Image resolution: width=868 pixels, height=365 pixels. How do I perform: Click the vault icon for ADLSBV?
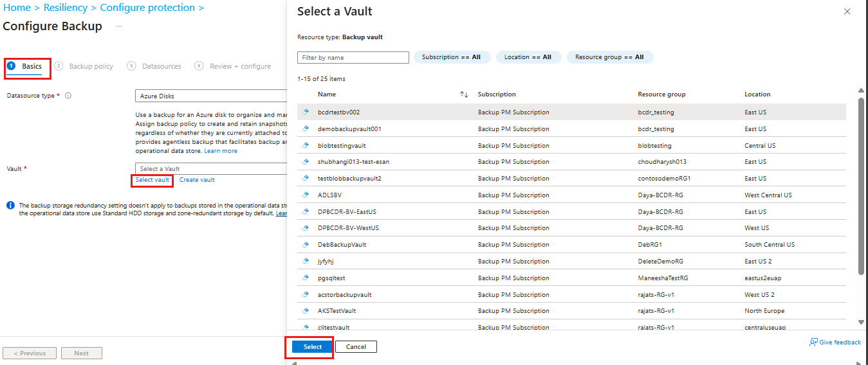306,195
